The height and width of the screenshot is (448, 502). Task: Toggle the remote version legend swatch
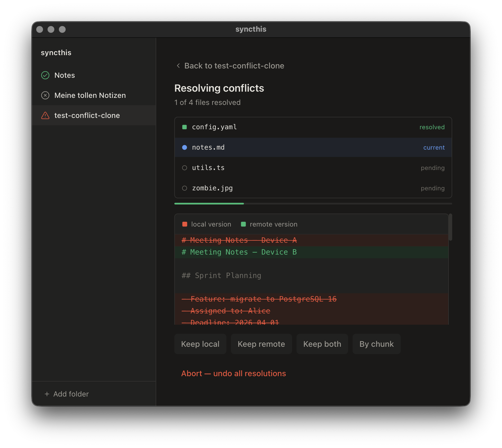[243, 224]
